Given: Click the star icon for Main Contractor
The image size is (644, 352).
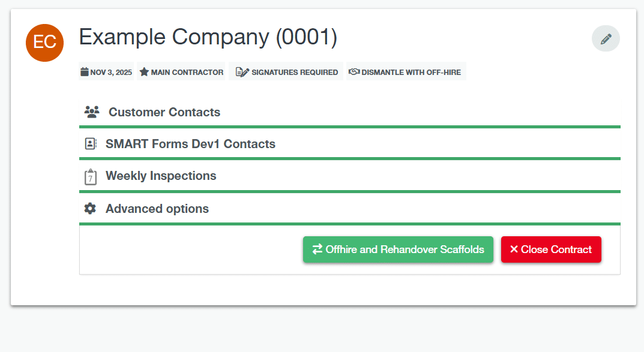Looking at the screenshot, I should pyautogui.click(x=144, y=72).
